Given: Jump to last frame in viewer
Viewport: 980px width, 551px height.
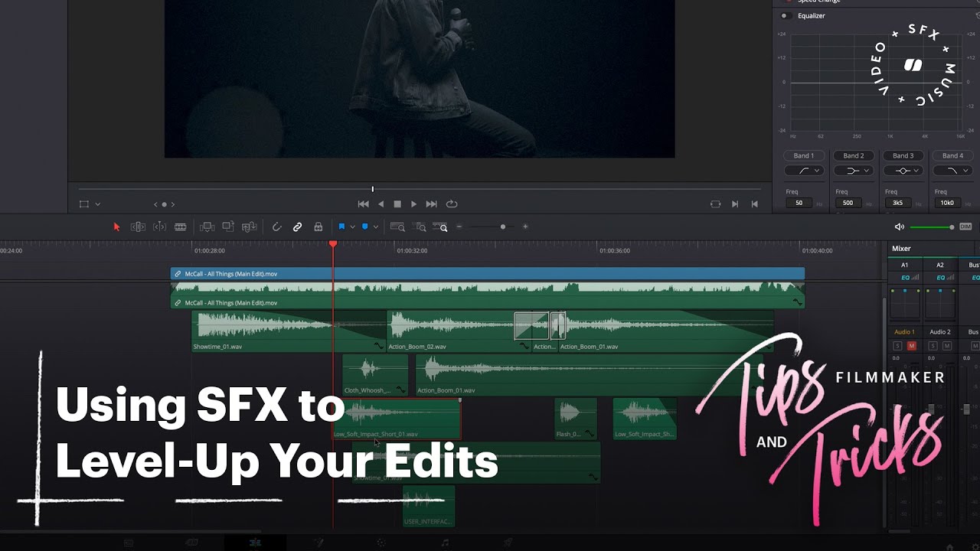Looking at the screenshot, I should pyautogui.click(x=431, y=204).
